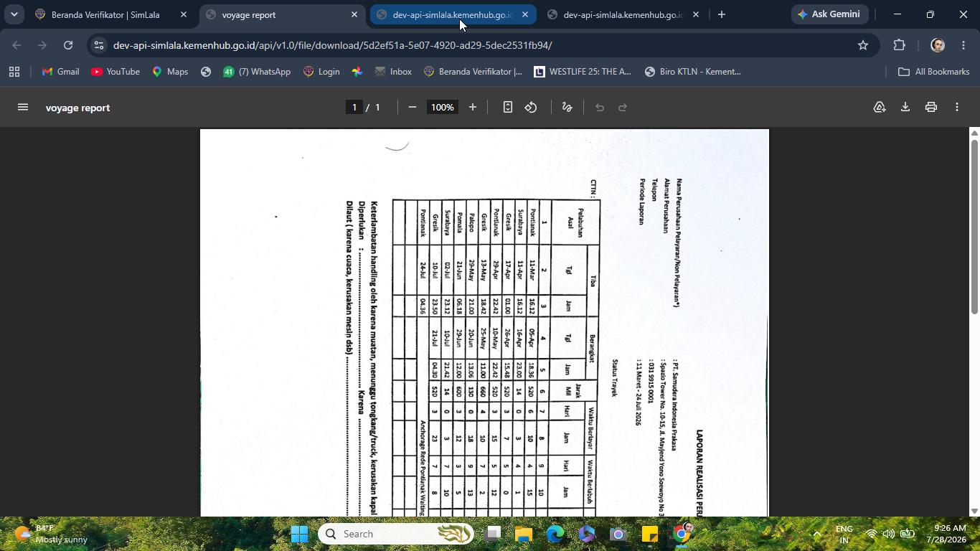The height and width of the screenshot is (551, 980).
Task: Open WESTLIFE 25 bookmark
Action: pyautogui.click(x=582, y=72)
